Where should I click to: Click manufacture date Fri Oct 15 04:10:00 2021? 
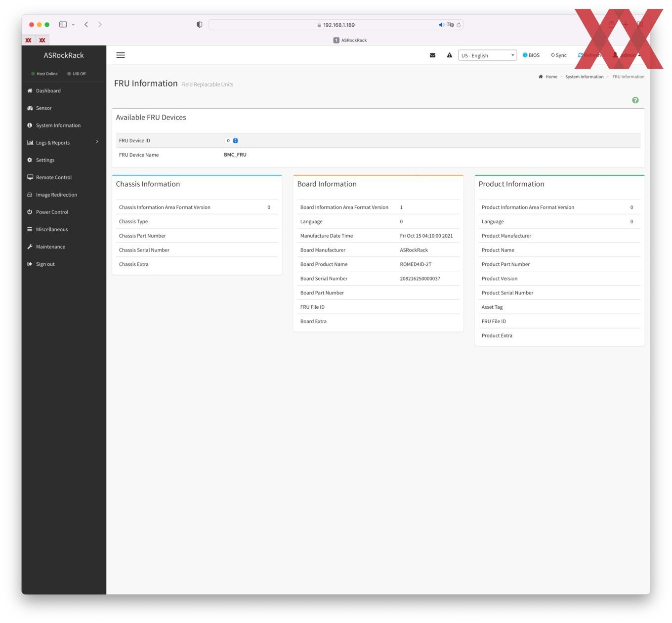[426, 236]
